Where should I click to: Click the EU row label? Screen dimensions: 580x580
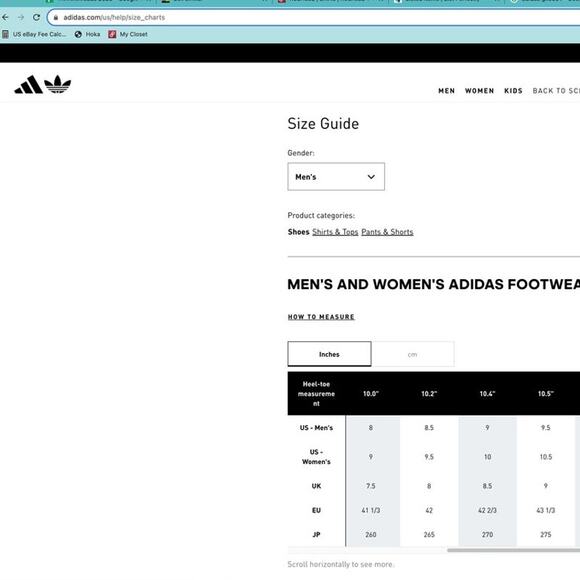316,510
